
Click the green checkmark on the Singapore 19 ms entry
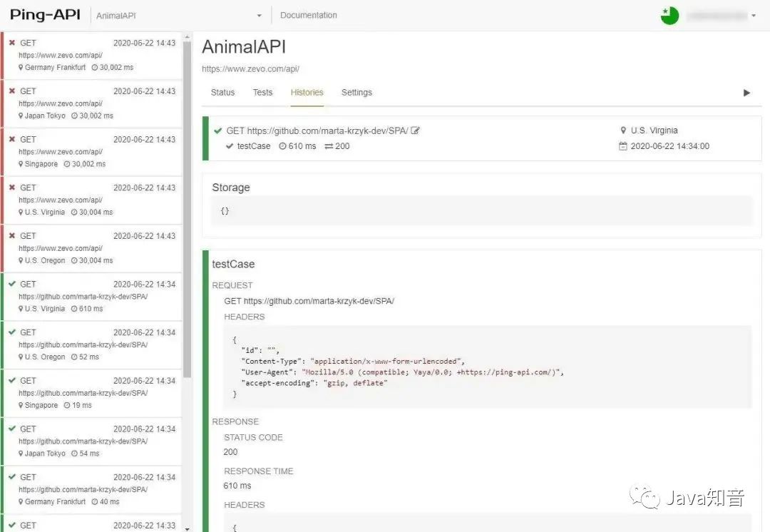point(11,381)
